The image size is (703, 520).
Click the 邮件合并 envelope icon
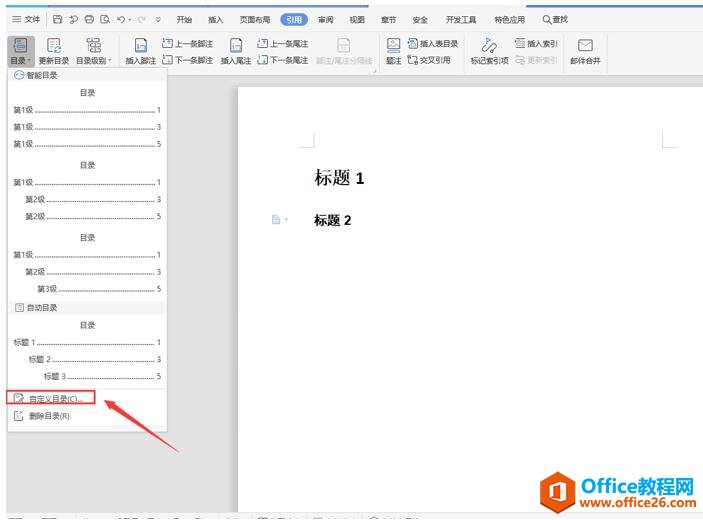tap(585, 45)
